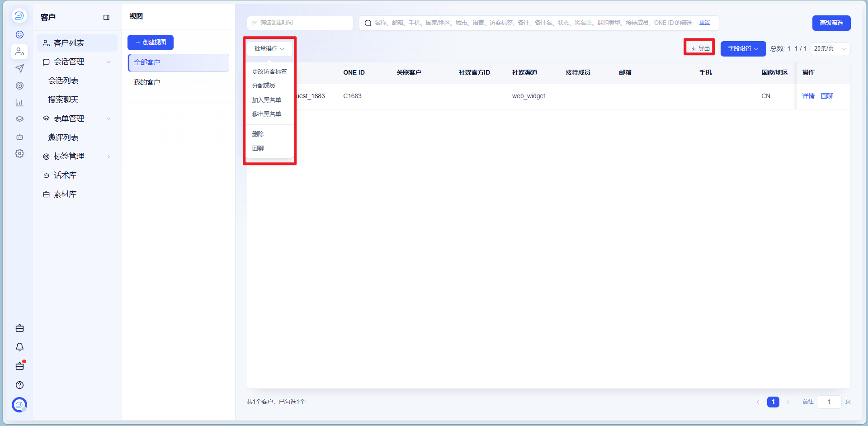Open the target circle icon in rail
This screenshot has width=868, height=426.
19,85
